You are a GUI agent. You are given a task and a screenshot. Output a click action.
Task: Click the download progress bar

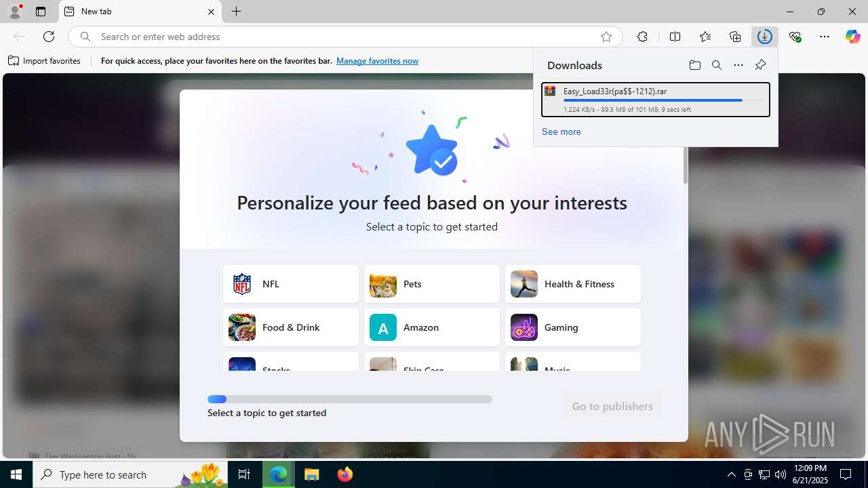pyautogui.click(x=665, y=100)
